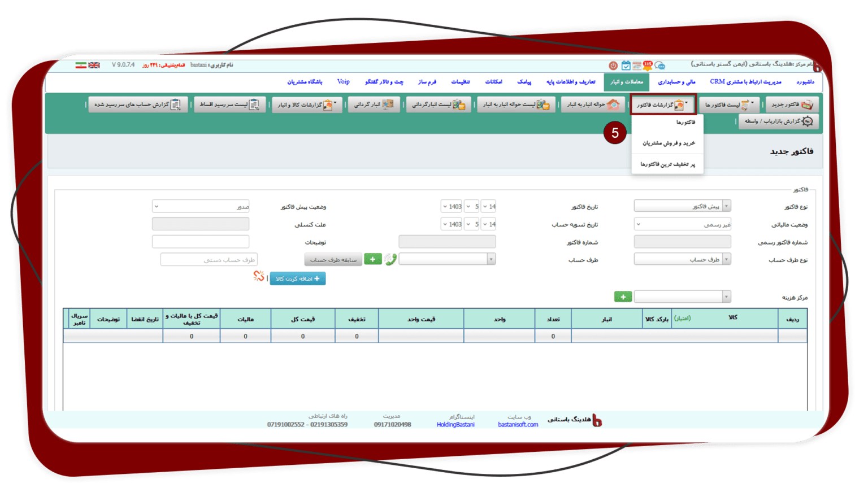The width and height of the screenshot is (868, 488).
Task: Click the شماره فاکتور رسمی field
Action: (682, 242)
